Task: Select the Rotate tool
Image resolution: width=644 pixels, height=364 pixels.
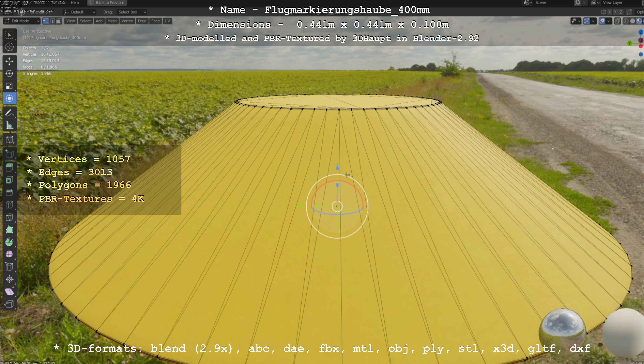Action: 9,73
